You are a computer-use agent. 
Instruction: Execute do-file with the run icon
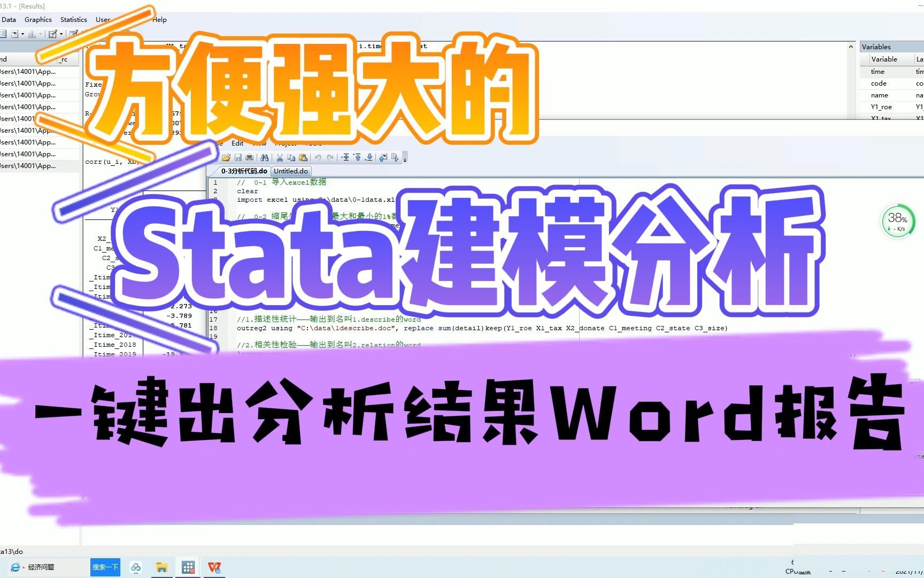[395, 157]
